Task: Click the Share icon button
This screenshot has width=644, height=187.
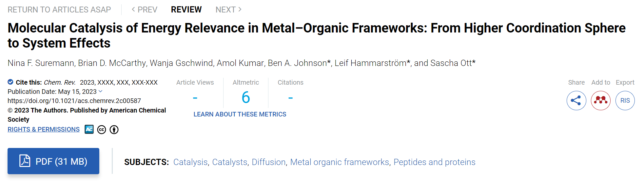Action: (576, 100)
